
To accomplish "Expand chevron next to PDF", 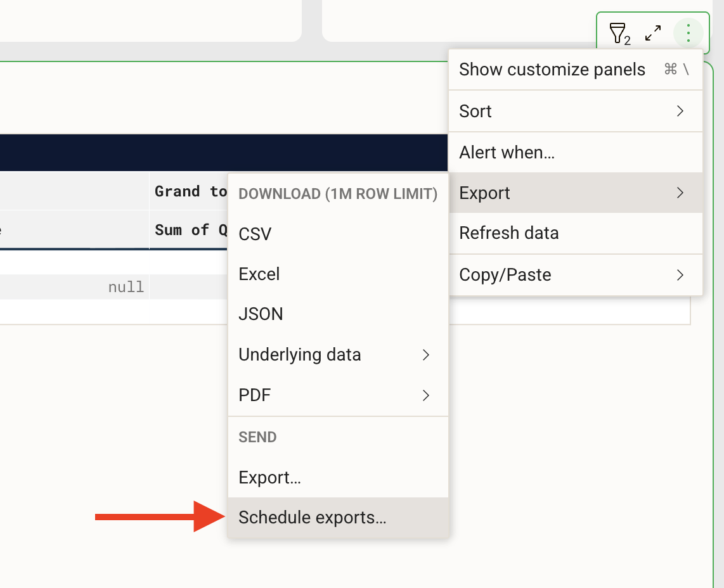I will point(426,395).
